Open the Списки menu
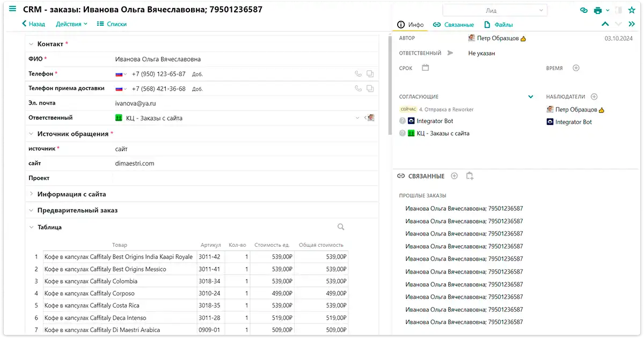Image resolution: width=644 pixels, height=338 pixels. click(x=112, y=24)
